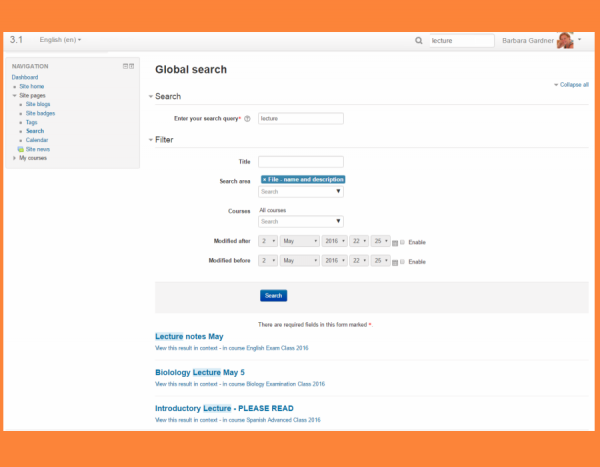This screenshot has height=467, width=600.
Task: Open Site badges in navigation
Action: (41, 113)
